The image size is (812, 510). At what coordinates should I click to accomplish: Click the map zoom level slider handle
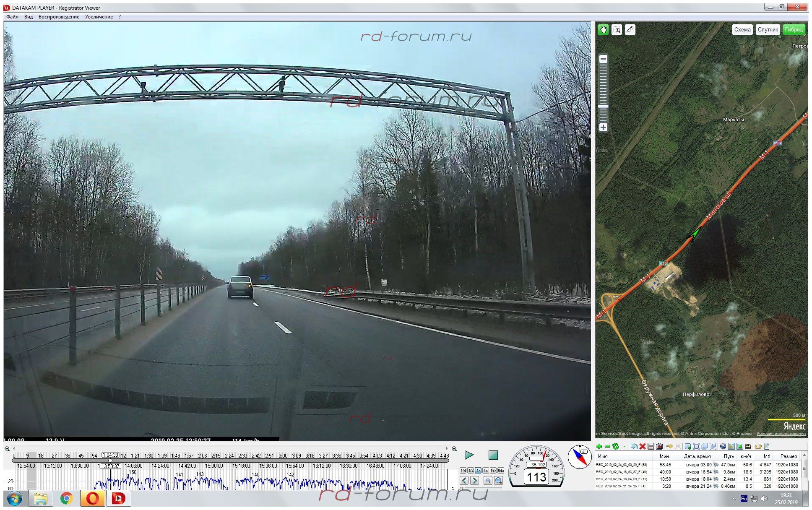click(x=603, y=107)
